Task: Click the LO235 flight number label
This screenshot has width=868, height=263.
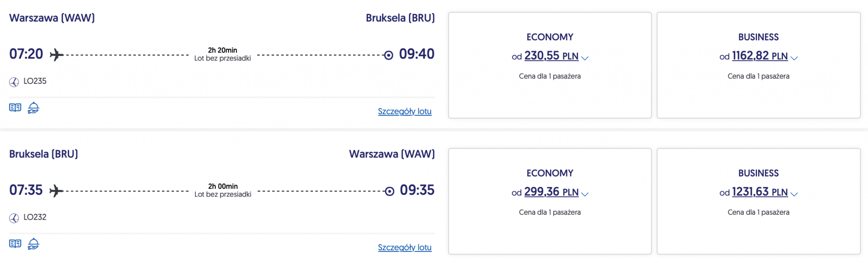Action: click(35, 81)
